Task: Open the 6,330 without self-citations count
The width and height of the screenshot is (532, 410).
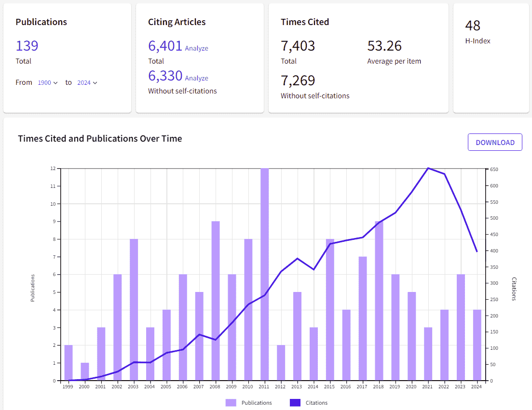Action: [165, 76]
